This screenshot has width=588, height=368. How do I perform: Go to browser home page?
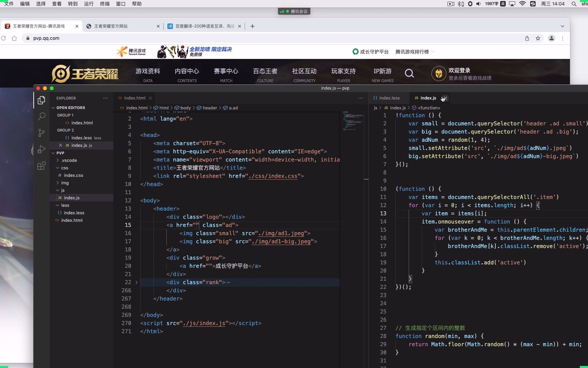(14, 38)
